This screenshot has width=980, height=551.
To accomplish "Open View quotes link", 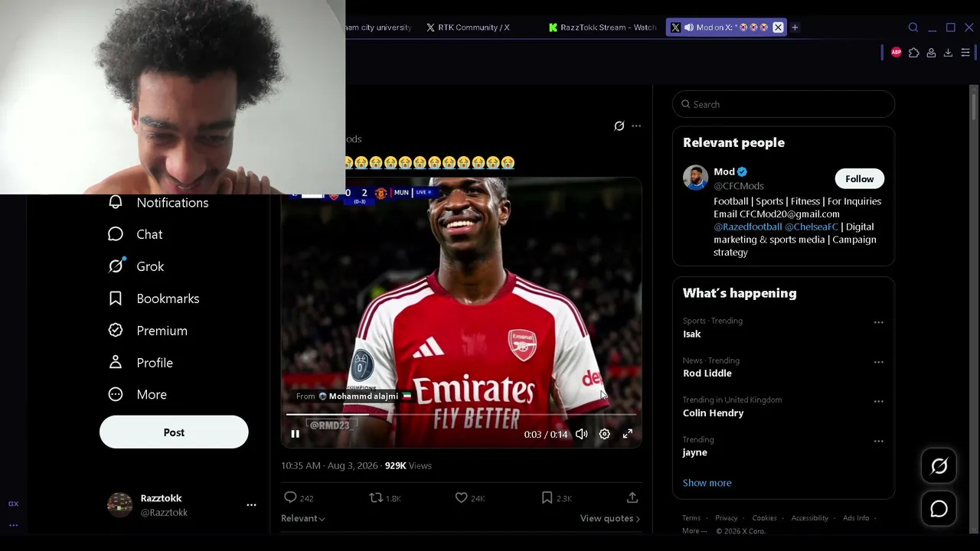I will click(x=610, y=518).
